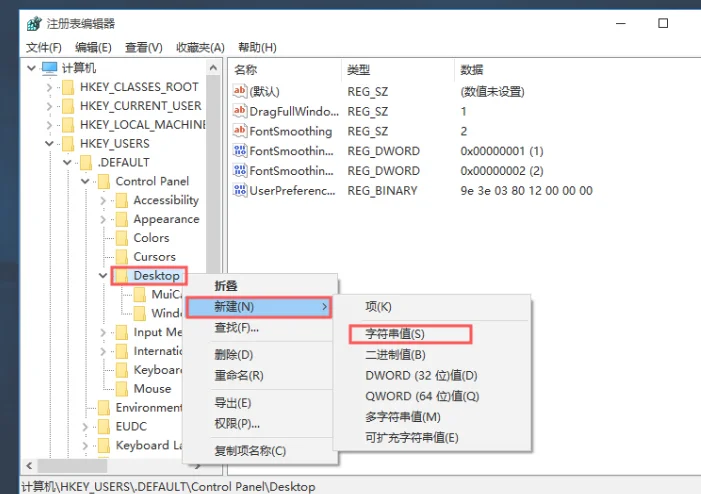The image size is (701, 494).
Task: Click the horizontal scrollbar left arrow
Action: pos(29,466)
